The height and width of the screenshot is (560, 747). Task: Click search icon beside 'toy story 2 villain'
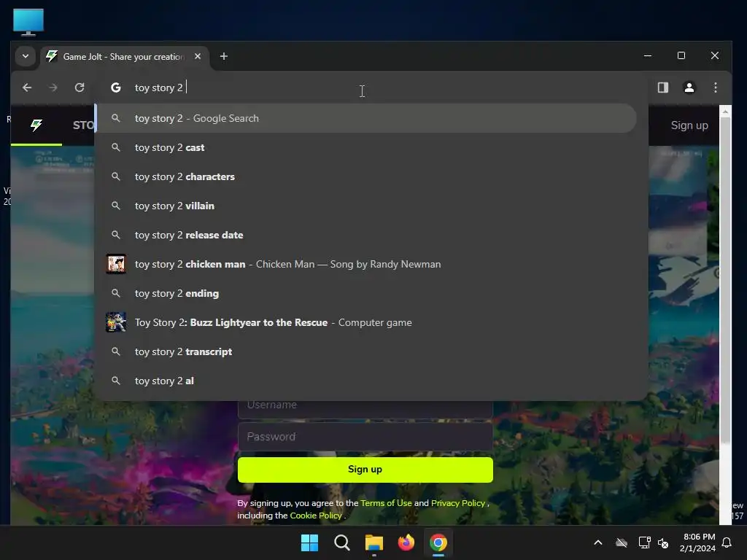(x=116, y=206)
